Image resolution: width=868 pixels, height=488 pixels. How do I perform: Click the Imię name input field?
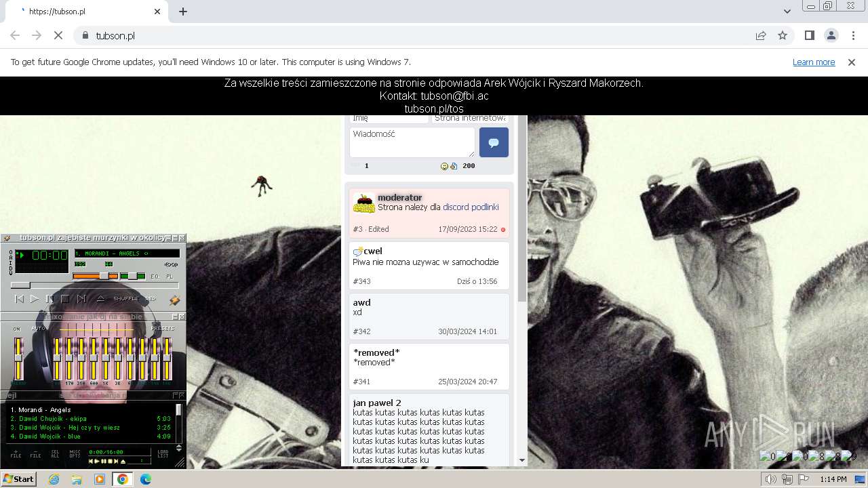[x=389, y=119]
